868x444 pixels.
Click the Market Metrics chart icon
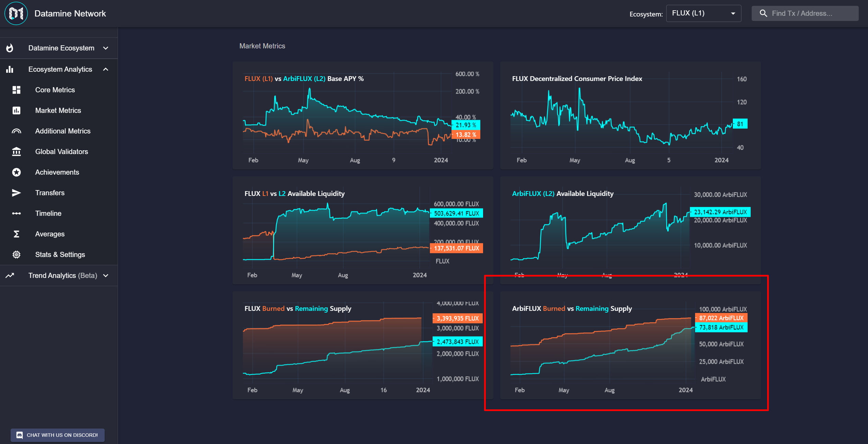(x=16, y=110)
